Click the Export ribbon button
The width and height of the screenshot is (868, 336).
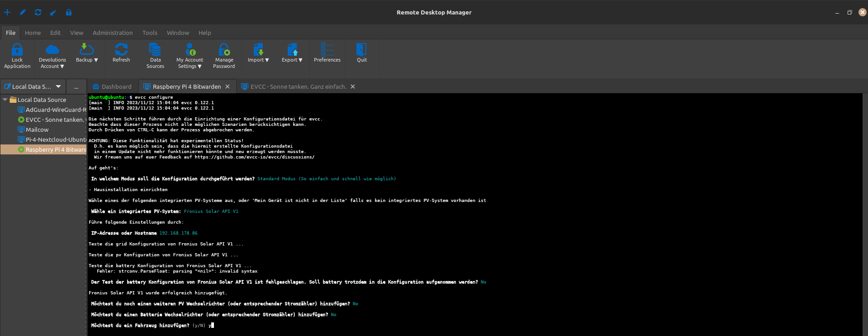292,53
